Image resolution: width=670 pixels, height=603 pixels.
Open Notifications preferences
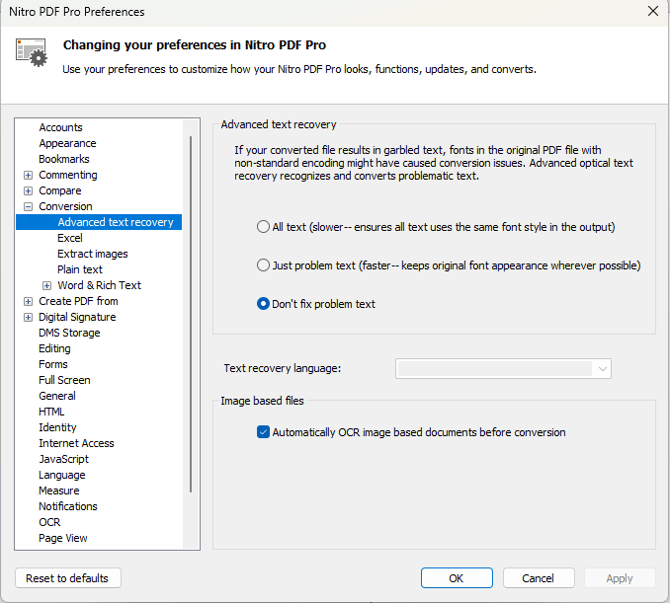click(x=68, y=506)
